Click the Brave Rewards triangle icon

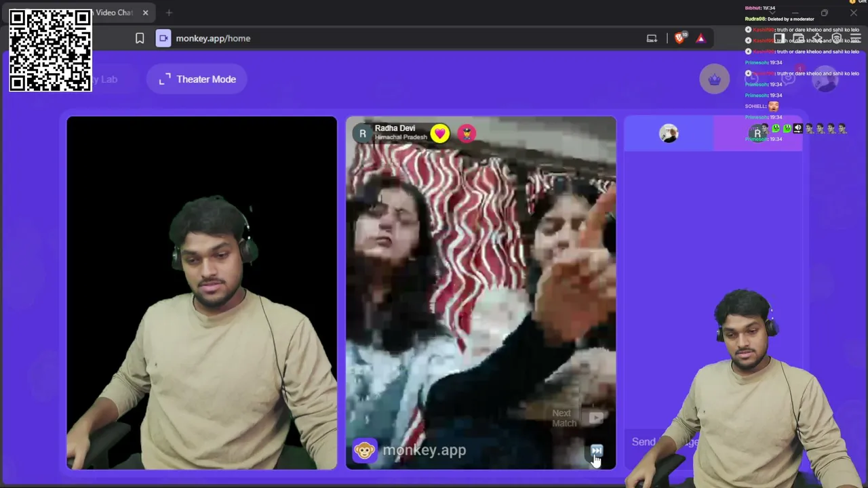(701, 39)
